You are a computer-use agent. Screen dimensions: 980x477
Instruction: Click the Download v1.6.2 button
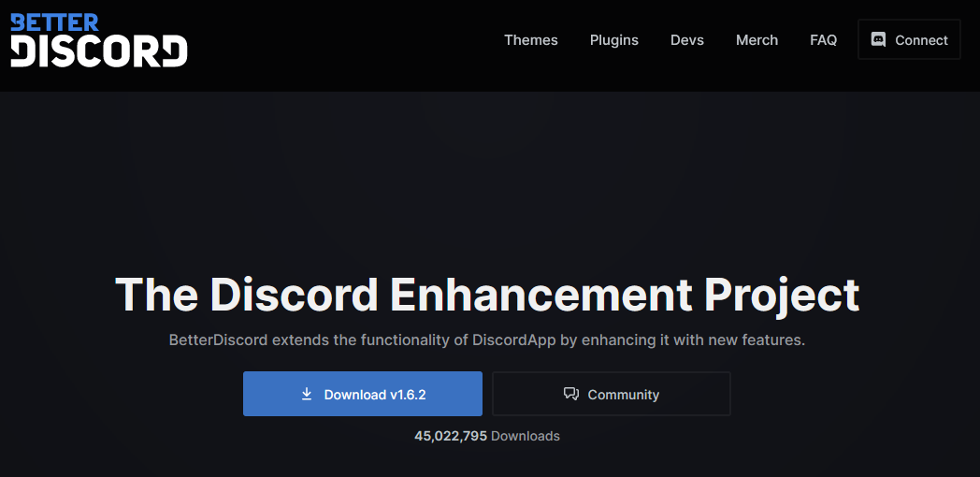click(x=363, y=394)
